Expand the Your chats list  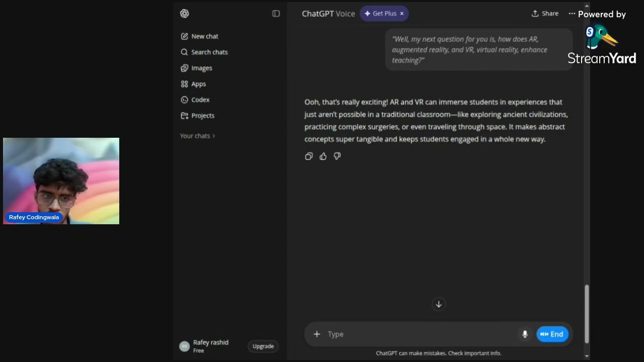click(x=198, y=136)
